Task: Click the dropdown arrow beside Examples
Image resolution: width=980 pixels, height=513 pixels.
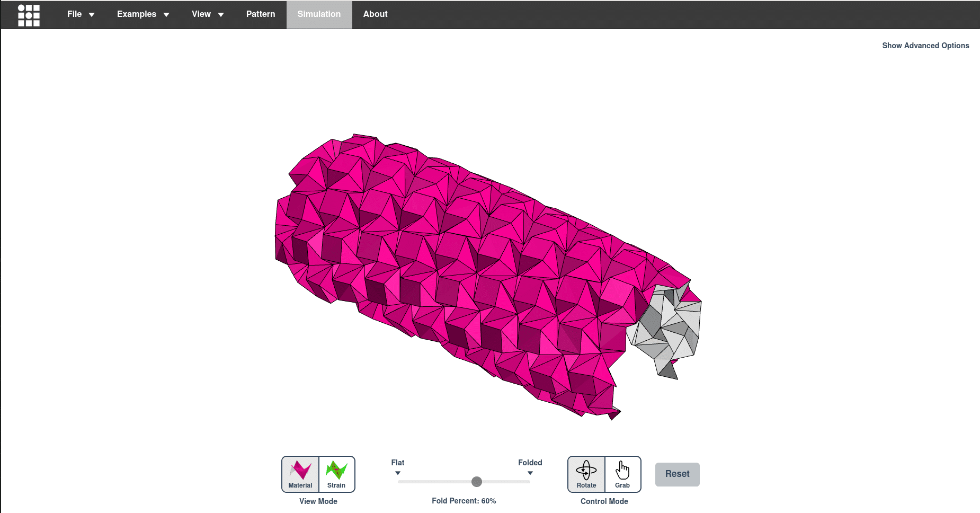Action: pyautogui.click(x=166, y=15)
